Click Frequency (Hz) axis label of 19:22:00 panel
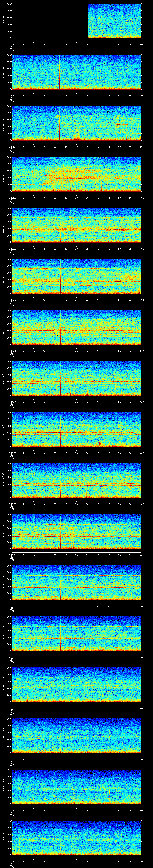The image size is (153, 868). coord(3,685)
